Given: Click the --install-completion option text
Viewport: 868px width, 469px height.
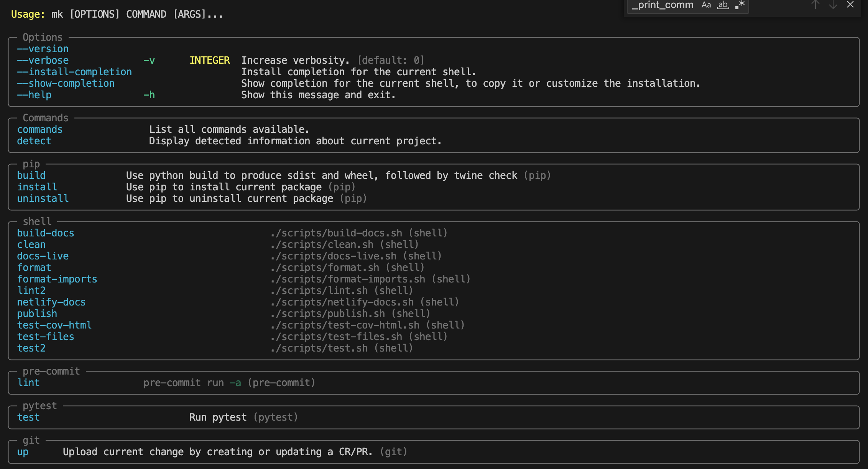Looking at the screenshot, I should pos(74,72).
